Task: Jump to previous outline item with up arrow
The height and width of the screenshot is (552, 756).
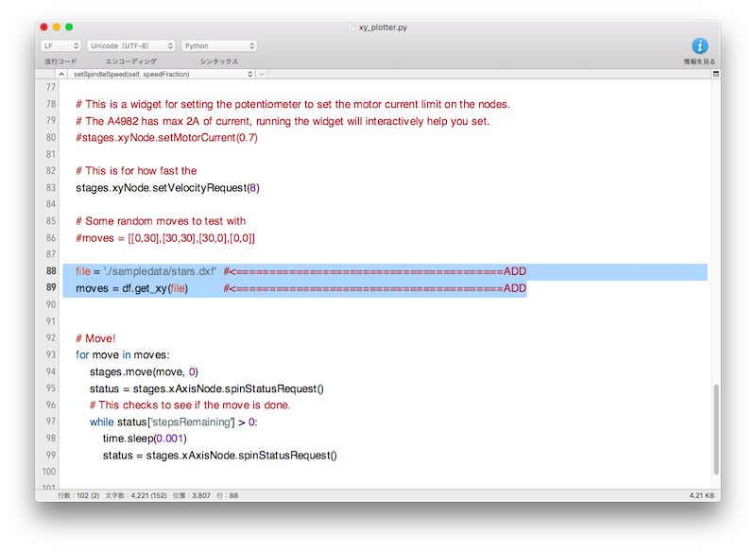Action: click(x=61, y=75)
